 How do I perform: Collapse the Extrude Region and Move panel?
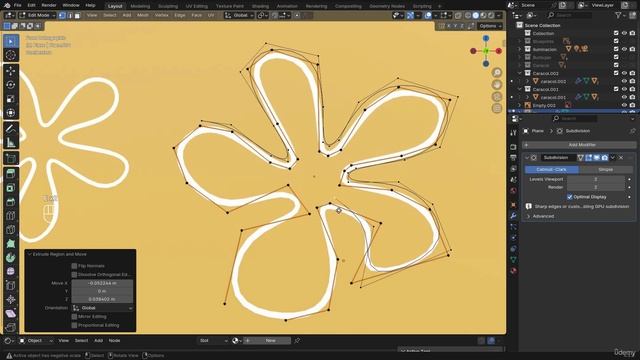click(29, 254)
